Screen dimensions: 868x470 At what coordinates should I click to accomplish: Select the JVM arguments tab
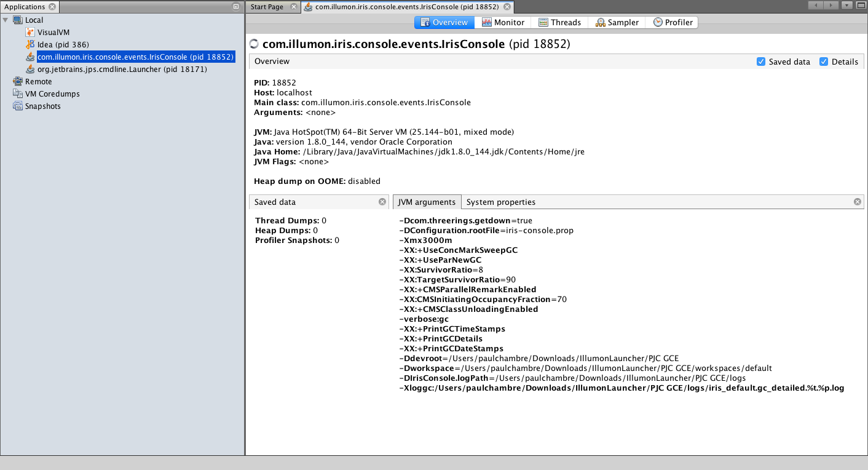point(427,202)
